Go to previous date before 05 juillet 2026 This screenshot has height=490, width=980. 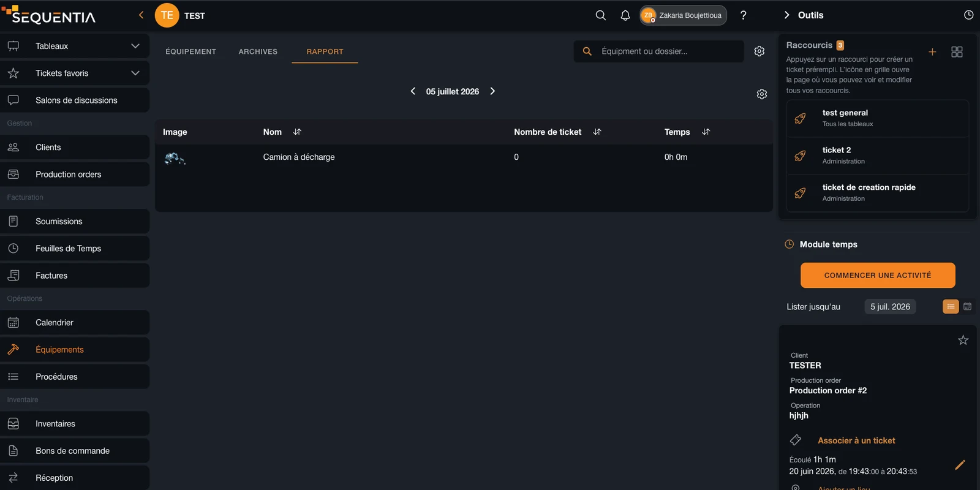(413, 91)
